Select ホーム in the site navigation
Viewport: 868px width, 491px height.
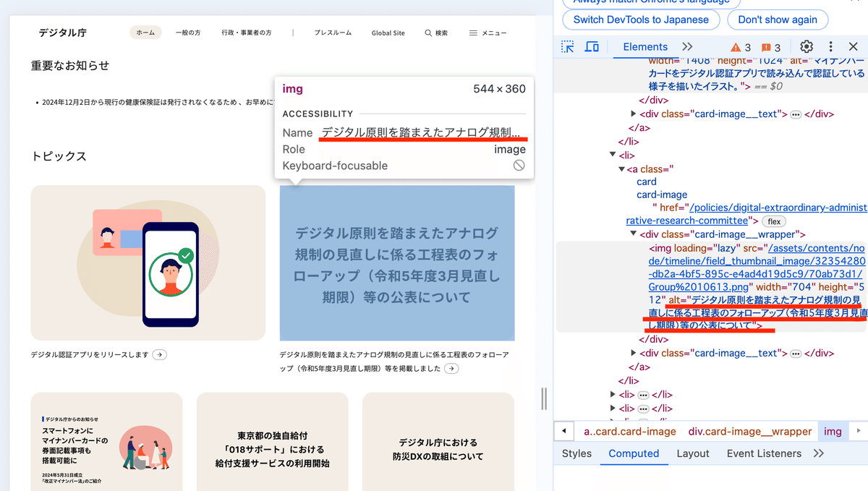(x=145, y=33)
